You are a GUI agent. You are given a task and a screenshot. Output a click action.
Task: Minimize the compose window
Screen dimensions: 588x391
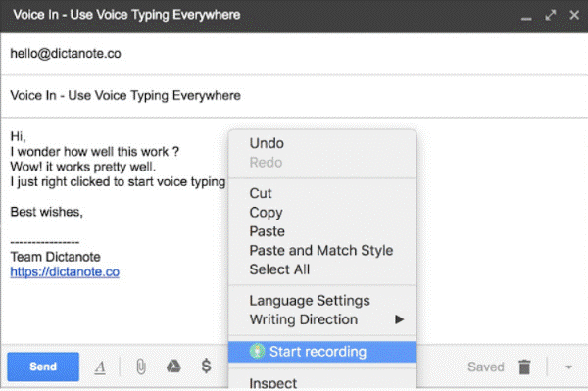click(x=526, y=18)
